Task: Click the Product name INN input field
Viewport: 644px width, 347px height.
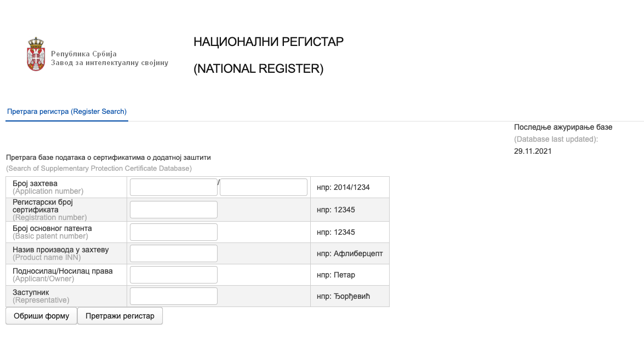Action: pyautogui.click(x=173, y=253)
